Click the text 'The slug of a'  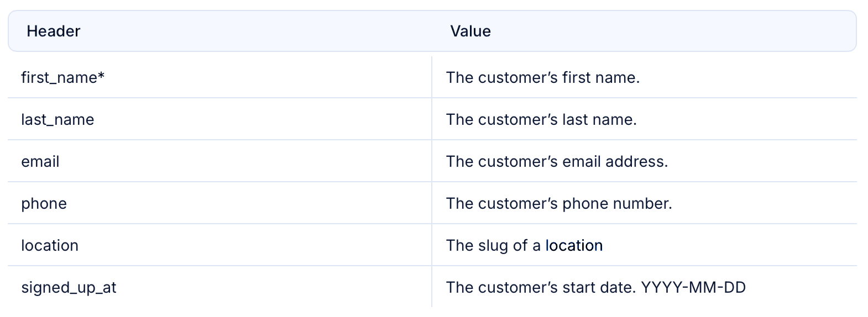click(493, 245)
